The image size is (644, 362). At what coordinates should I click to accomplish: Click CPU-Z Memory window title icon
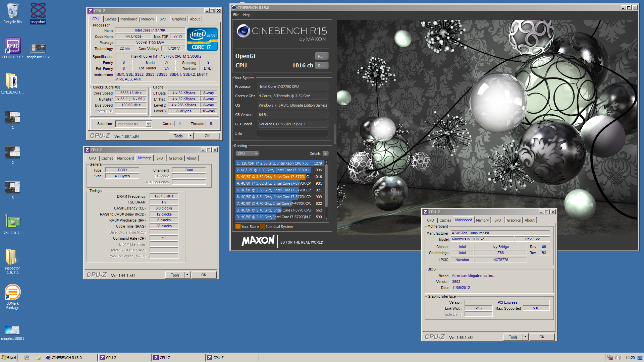tap(87, 150)
